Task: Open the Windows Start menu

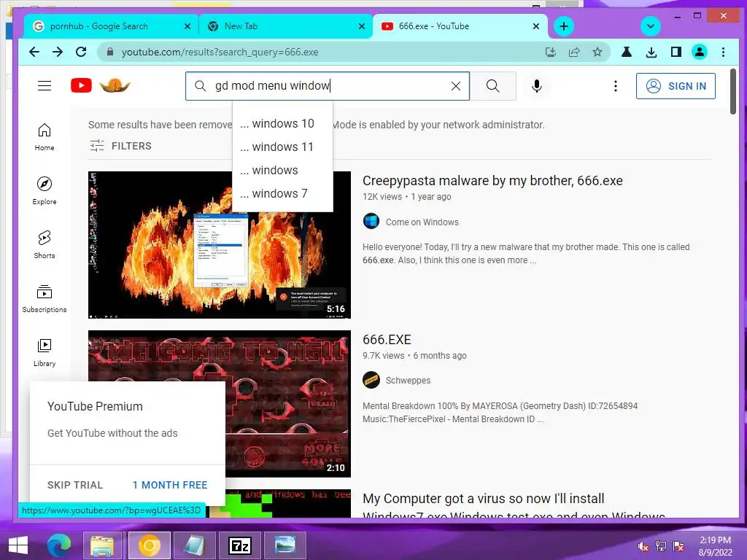Action: tap(18, 545)
